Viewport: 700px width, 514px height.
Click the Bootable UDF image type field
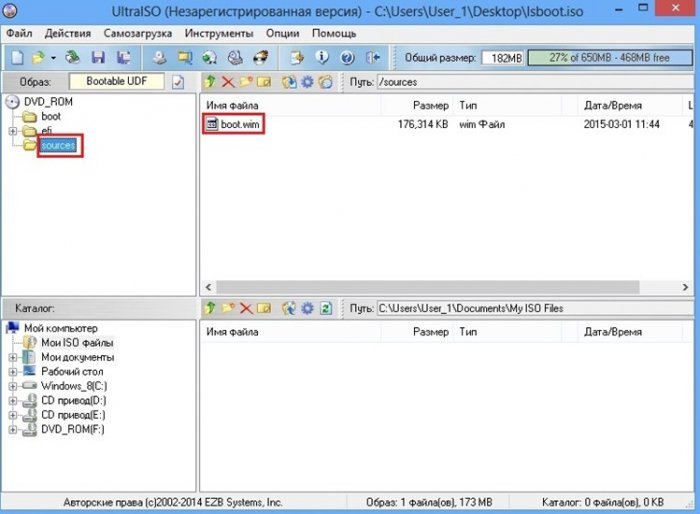117,81
